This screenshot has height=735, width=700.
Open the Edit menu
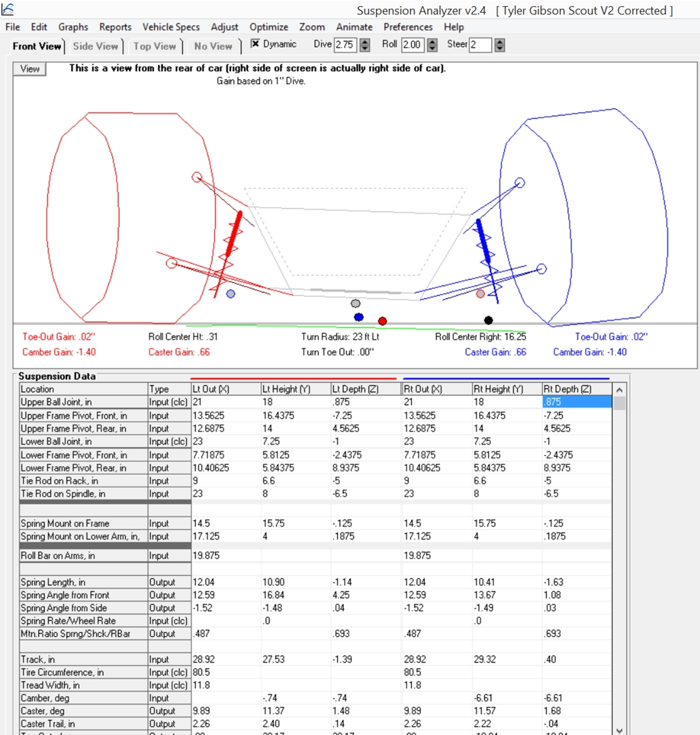pyautogui.click(x=39, y=27)
